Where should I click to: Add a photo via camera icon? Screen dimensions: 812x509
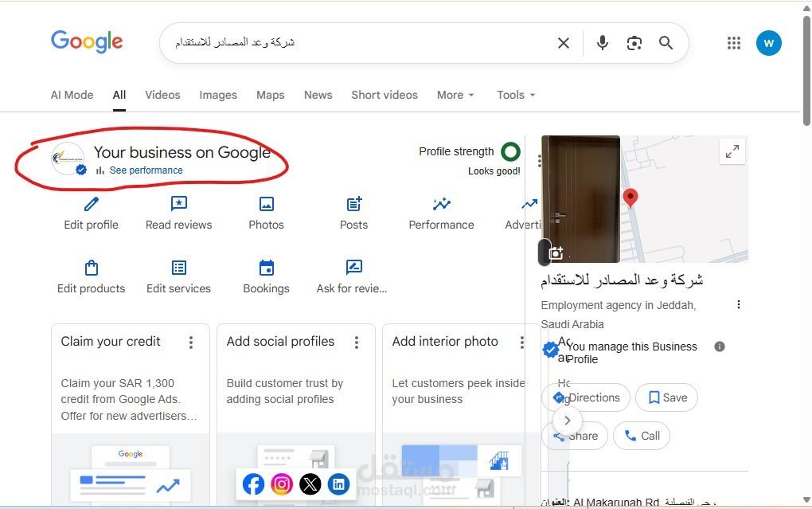pos(556,253)
